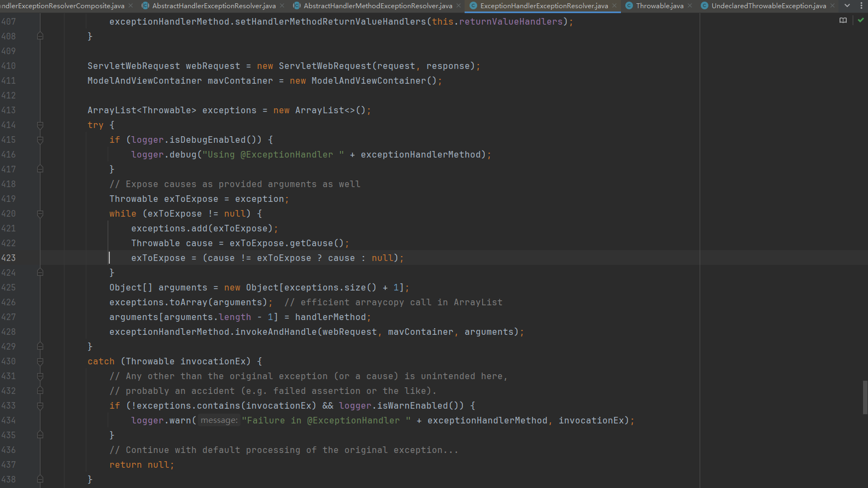Collapse the if block at line 415
Screen dimensions: 868x488
coord(40,140)
